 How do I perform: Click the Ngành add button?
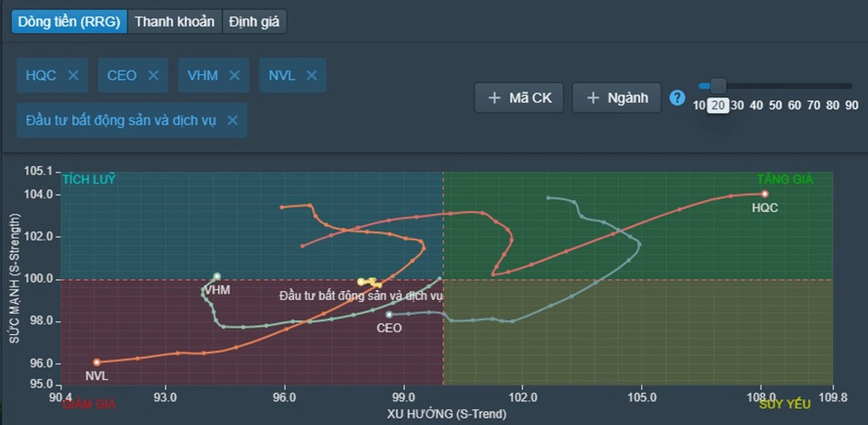coord(617,98)
